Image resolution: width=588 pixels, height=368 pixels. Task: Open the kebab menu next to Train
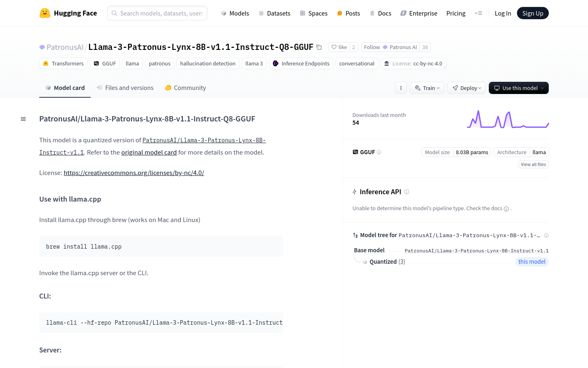pos(401,88)
